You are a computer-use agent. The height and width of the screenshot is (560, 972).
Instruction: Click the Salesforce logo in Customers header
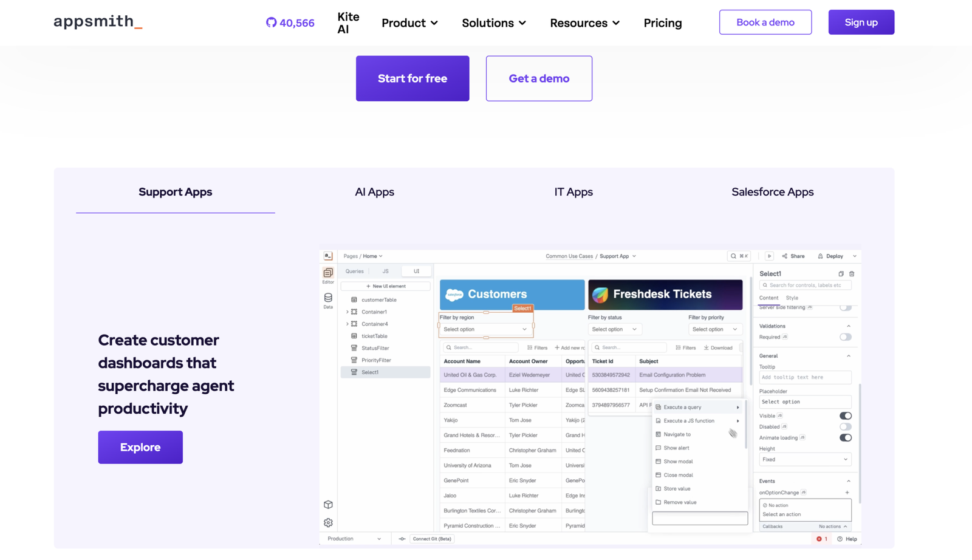tap(454, 295)
